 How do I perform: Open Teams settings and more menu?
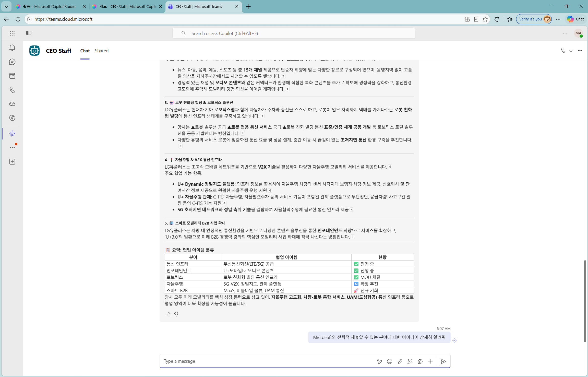(x=565, y=33)
